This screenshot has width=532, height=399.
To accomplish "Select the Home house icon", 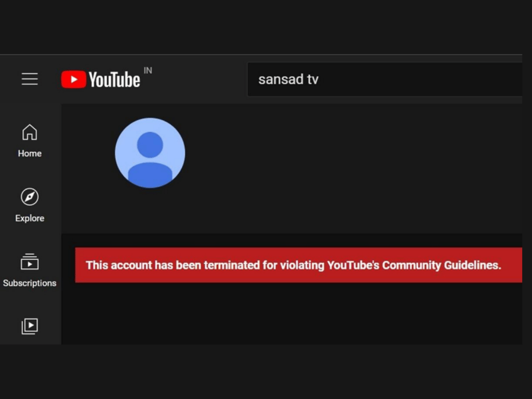I will 30,132.
